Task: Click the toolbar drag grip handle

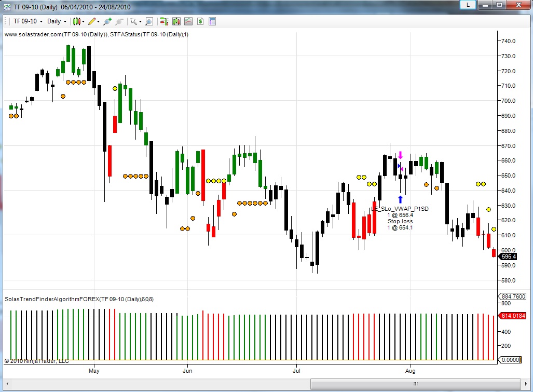Action: tap(6, 21)
